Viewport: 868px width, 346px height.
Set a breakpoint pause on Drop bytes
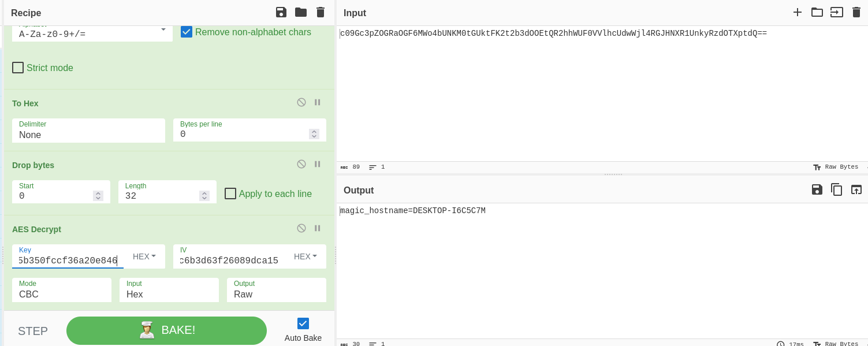click(x=317, y=164)
